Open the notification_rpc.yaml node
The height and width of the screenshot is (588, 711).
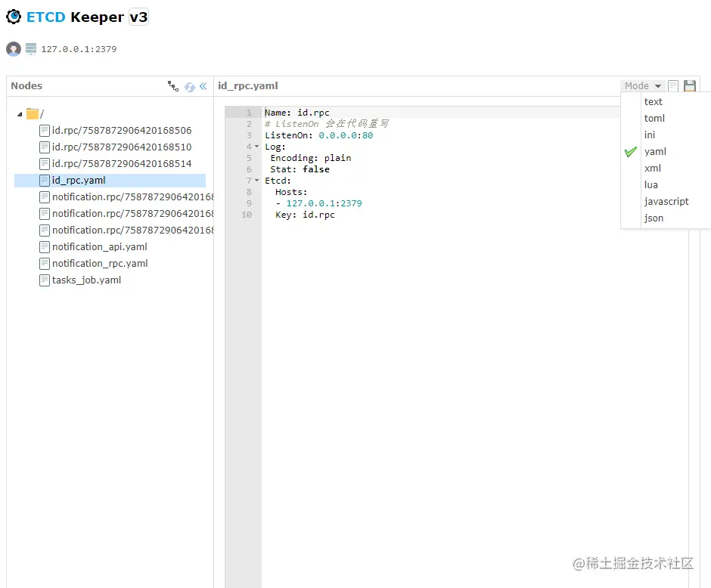[x=100, y=264]
